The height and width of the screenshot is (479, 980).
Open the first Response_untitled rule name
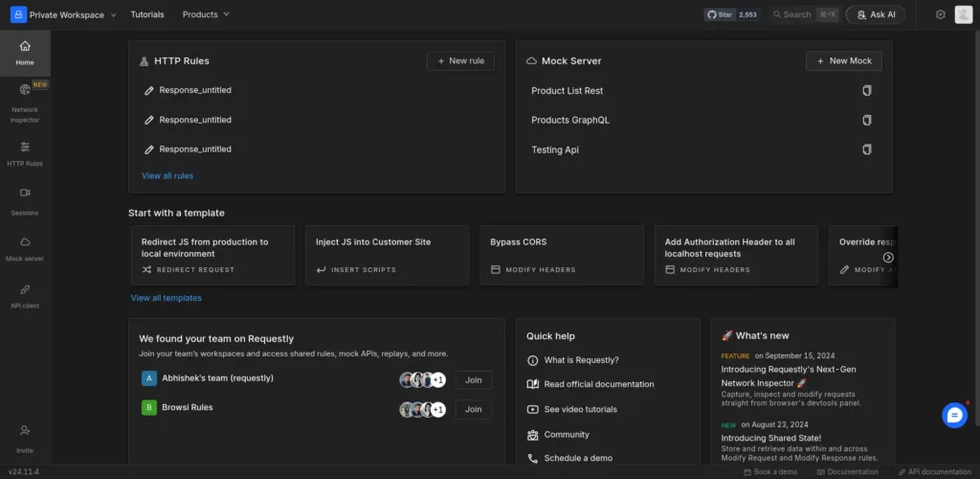coord(195,90)
